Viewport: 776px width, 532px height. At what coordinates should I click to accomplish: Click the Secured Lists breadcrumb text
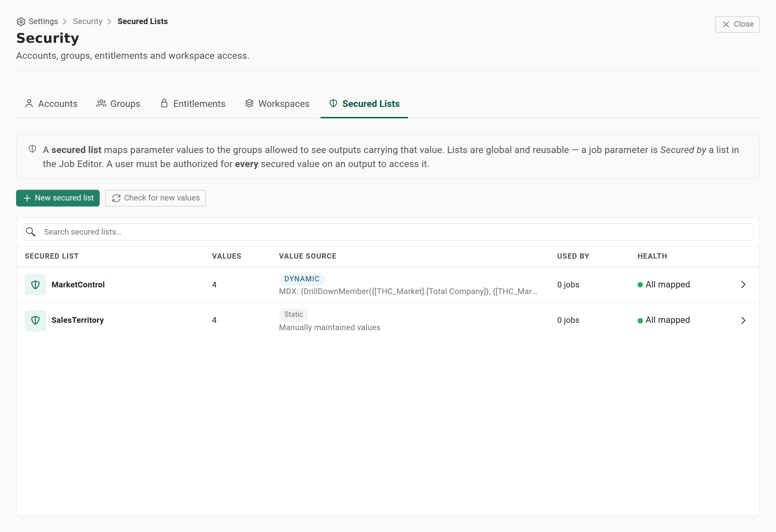[142, 21]
